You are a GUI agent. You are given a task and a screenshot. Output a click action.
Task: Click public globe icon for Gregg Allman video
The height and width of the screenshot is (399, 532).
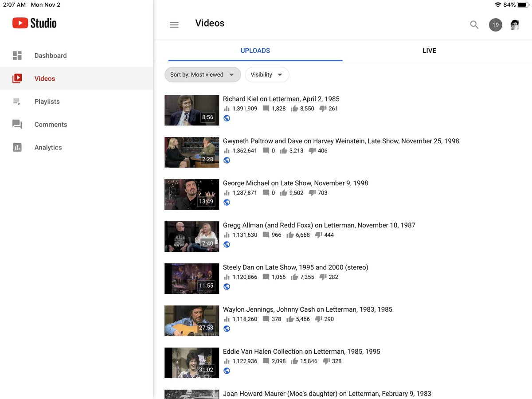pos(227,244)
